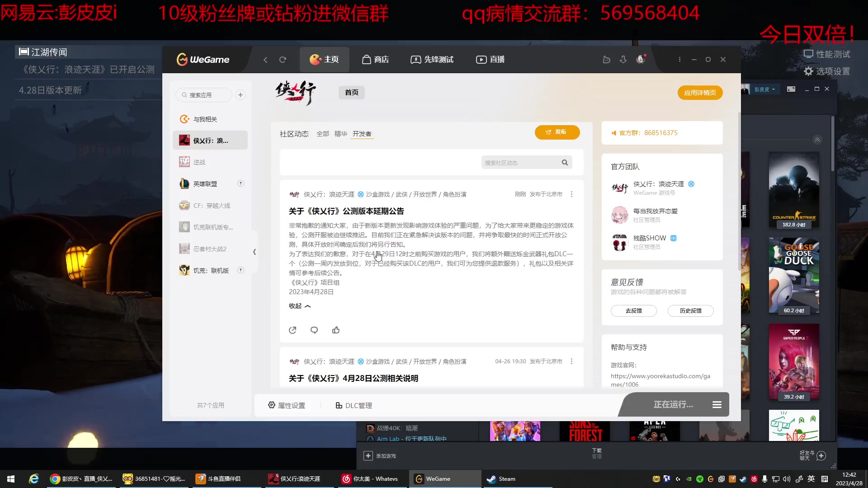This screenshot has height=488, width=868.
Task: Comment on the 公测版本延期公告 post
Action: coord(314,330)
